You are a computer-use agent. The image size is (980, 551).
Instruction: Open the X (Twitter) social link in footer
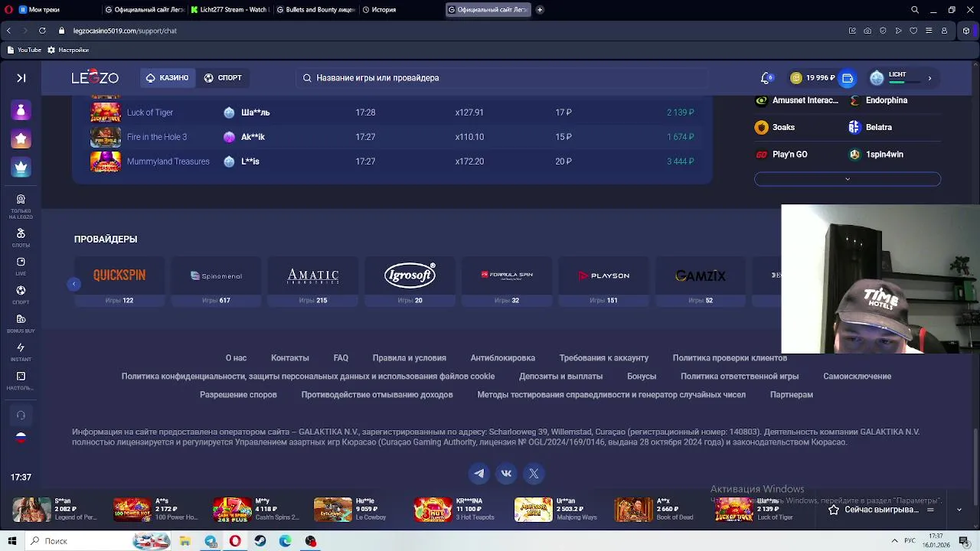click(534, 474)
